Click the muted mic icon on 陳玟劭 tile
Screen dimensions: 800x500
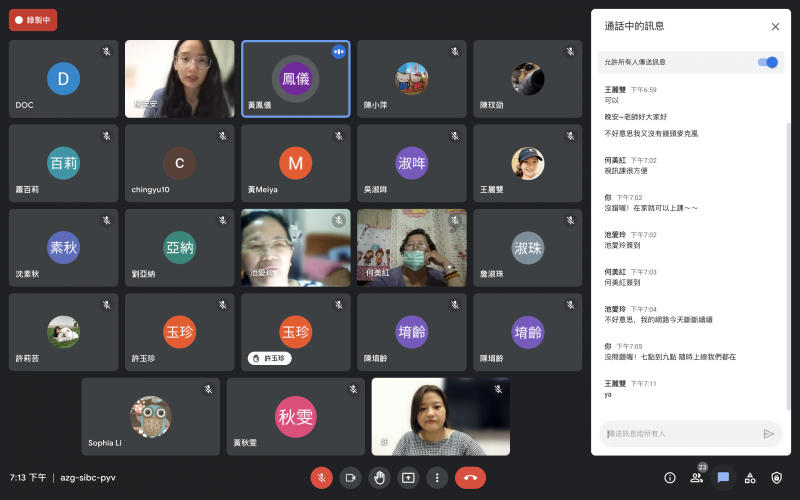570,52
